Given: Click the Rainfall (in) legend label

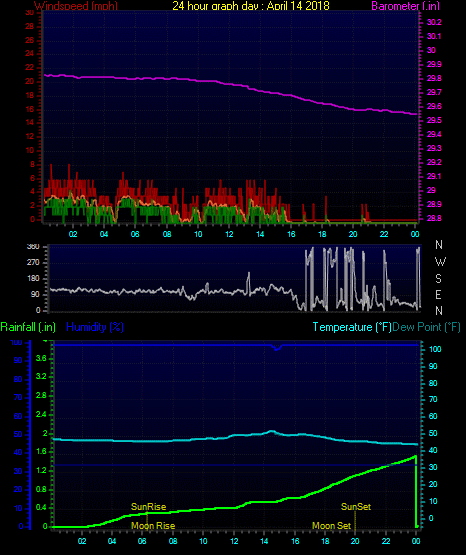Looking at the screenshot, I should point(28,327).
